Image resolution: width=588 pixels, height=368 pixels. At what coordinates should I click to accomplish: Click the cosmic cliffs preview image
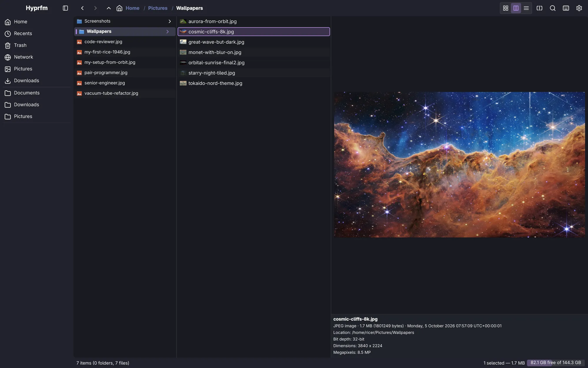click(459, 165)
